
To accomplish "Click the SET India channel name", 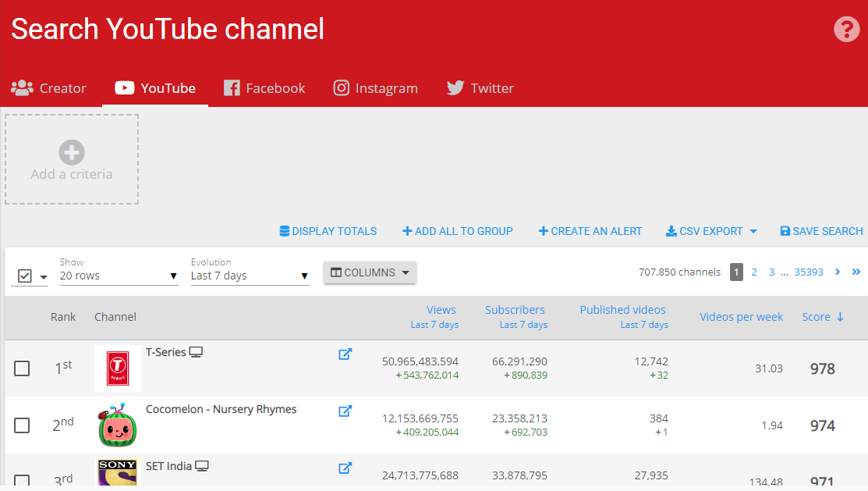I will [168, 466].
